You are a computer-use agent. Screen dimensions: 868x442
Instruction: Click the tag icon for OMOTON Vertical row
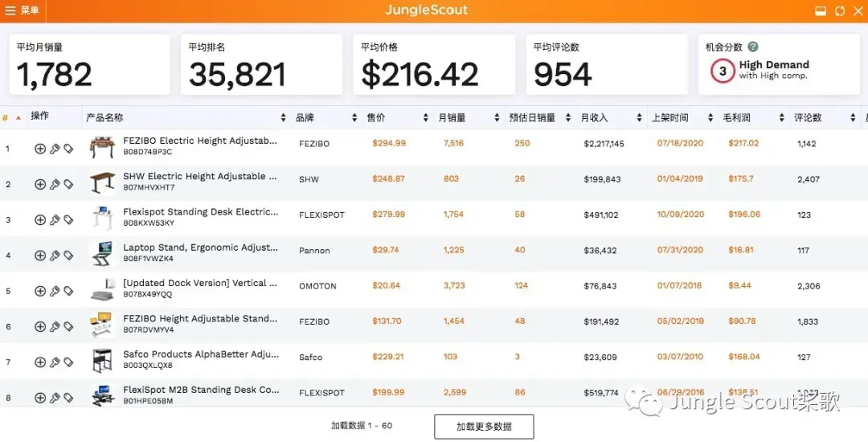[x=68, y=291]
